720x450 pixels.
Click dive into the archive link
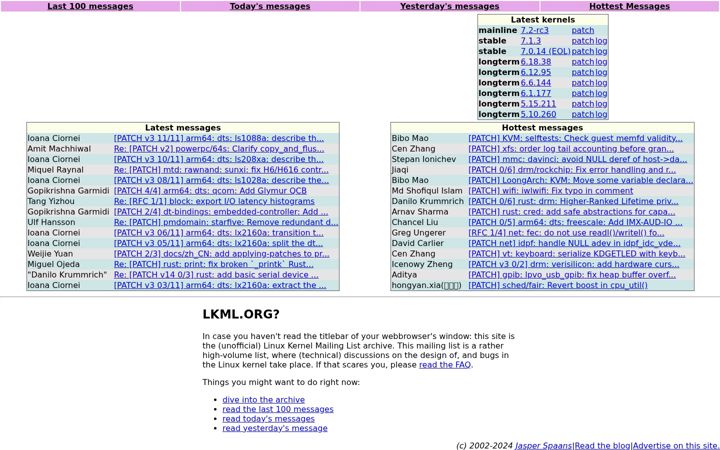[264, 400]
